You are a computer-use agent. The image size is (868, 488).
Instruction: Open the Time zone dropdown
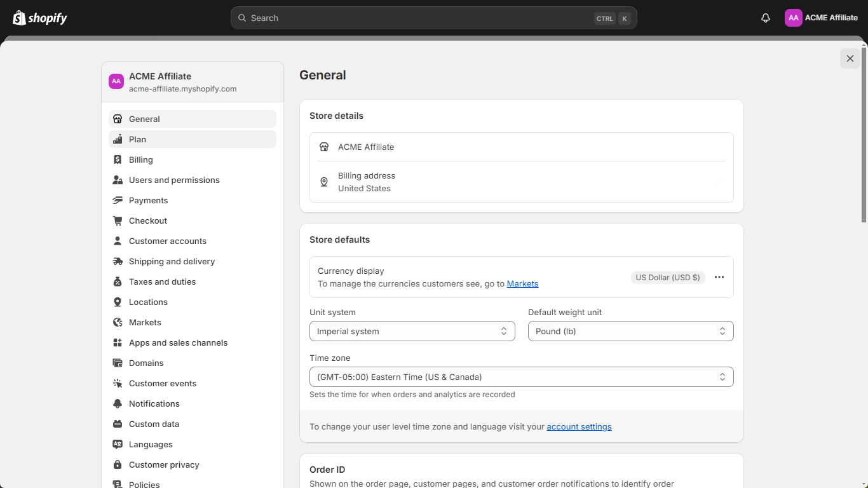522,377
